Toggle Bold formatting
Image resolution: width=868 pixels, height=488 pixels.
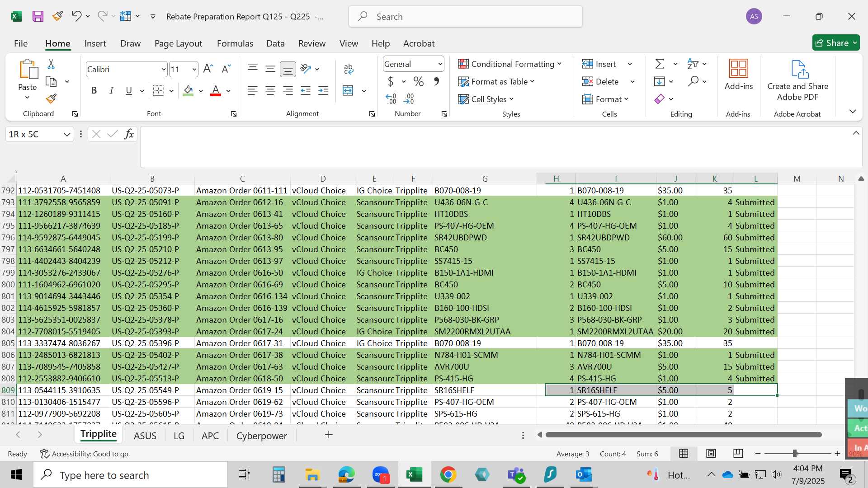point(94,91)
